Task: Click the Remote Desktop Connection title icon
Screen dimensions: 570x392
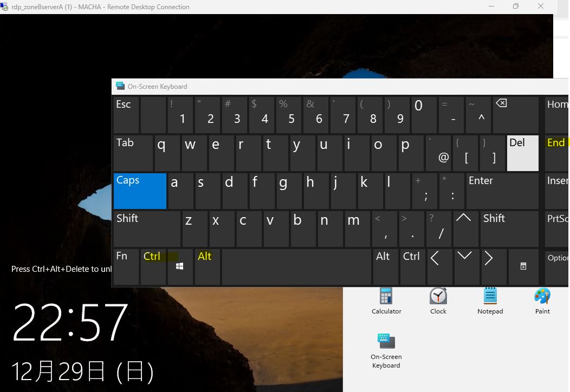Action: click(4, 6)
